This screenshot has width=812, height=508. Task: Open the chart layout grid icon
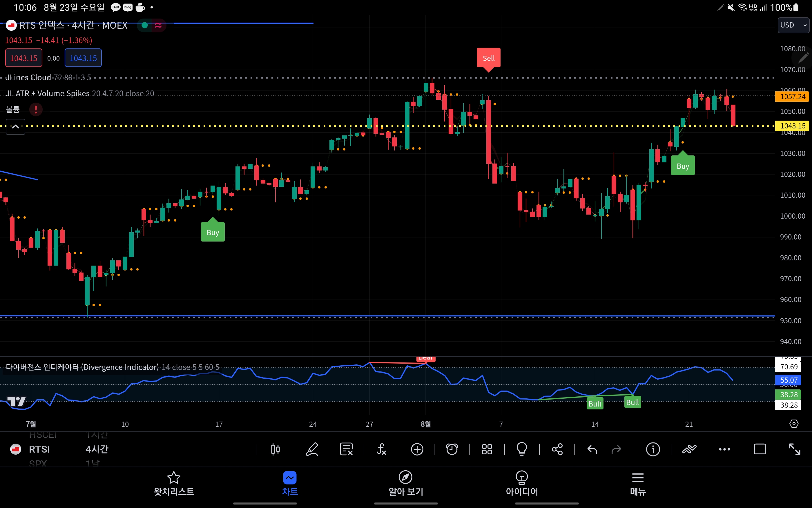pyautogui.click(x=487, y=449)
